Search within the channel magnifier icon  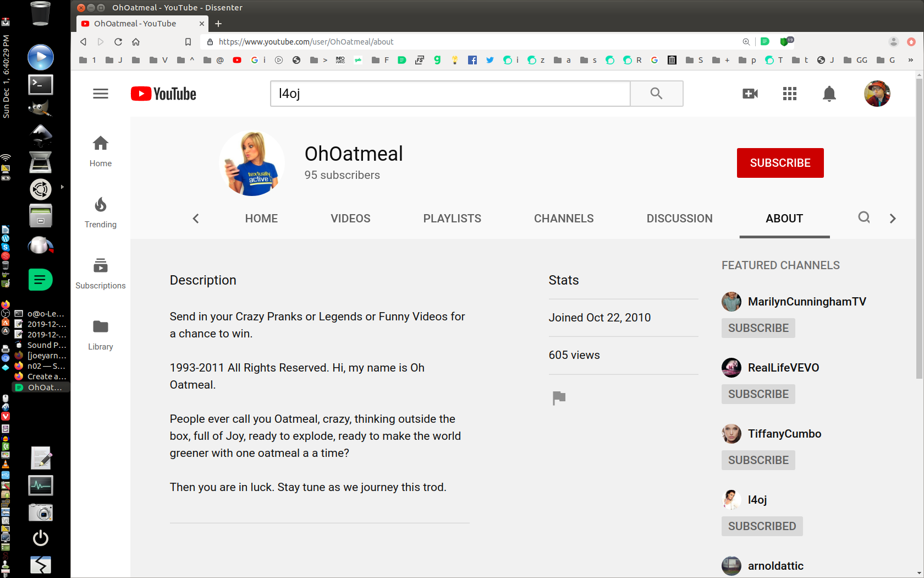pyautogui.click(x=864, y=217)
